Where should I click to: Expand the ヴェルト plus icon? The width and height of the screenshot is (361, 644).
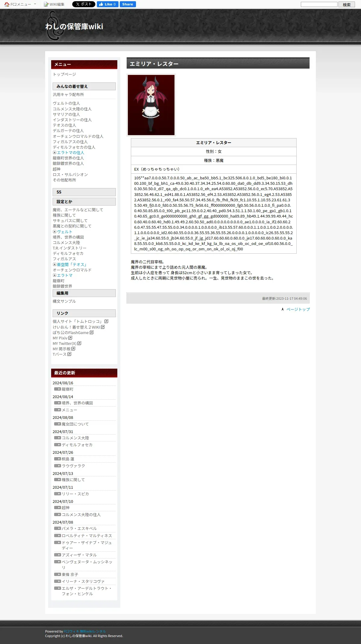(x=55, y=232)
